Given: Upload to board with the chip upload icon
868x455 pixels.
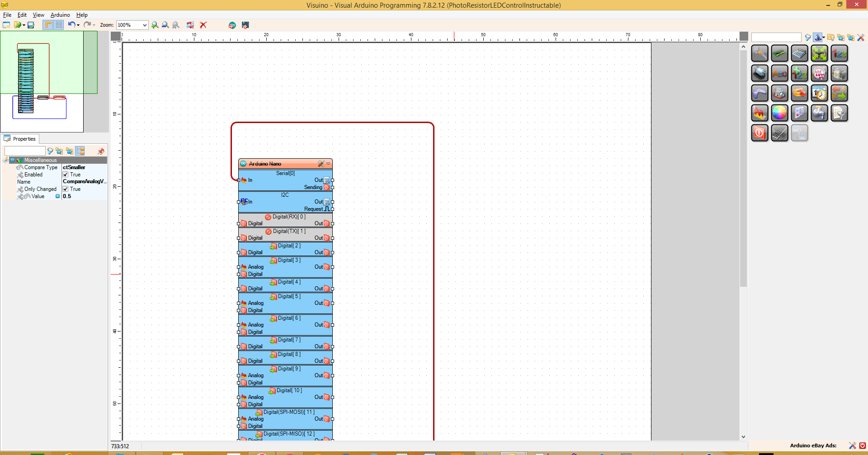Looking at the screenshot, I should [245, 25].
